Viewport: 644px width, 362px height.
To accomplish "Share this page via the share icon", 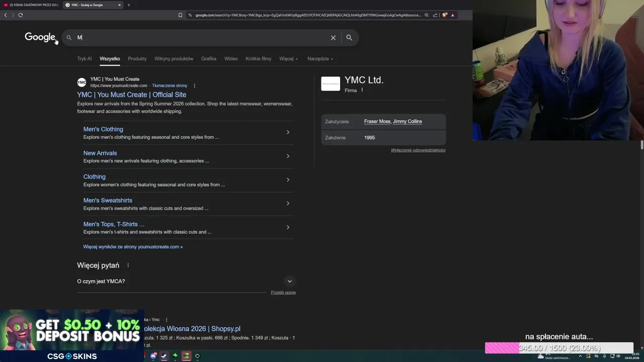I will tap(435, 15).
